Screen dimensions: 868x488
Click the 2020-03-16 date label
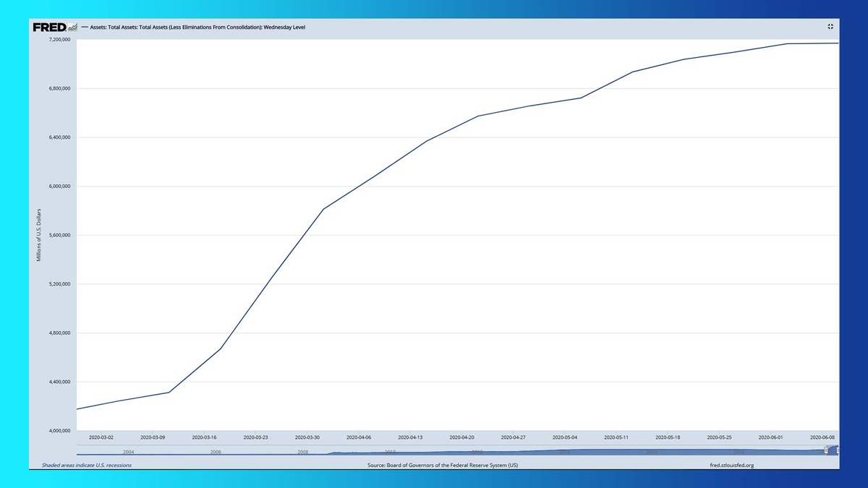pos(204,437)
